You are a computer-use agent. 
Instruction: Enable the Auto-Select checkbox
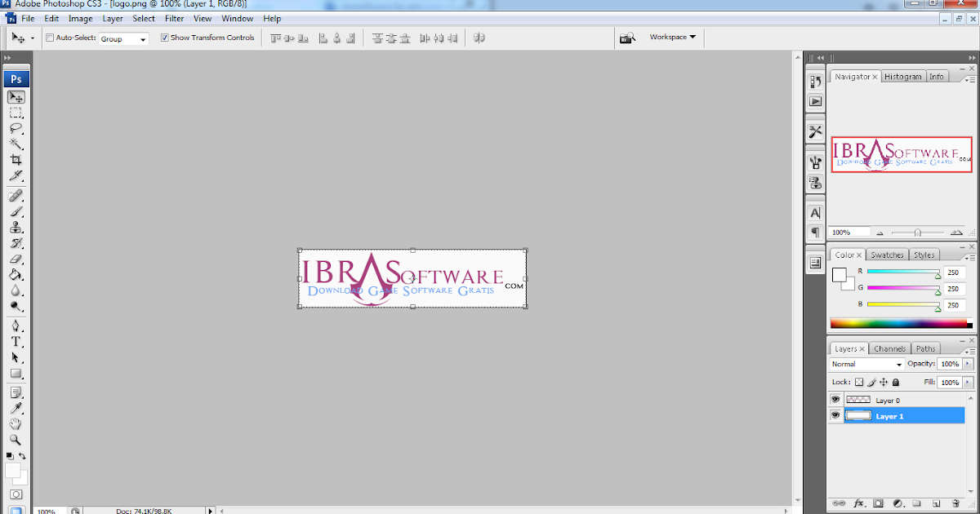(x=51, y=38)
